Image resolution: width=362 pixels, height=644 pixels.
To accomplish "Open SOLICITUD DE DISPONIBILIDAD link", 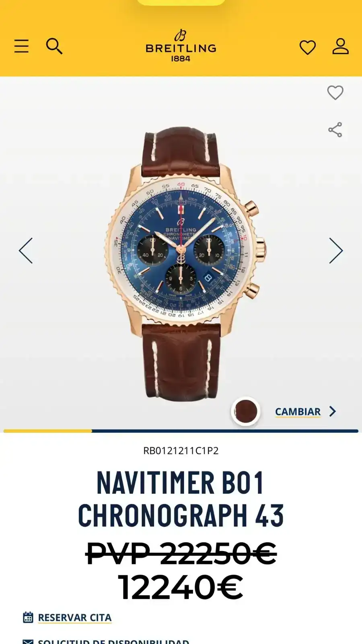I will click(x=113, y=641).
